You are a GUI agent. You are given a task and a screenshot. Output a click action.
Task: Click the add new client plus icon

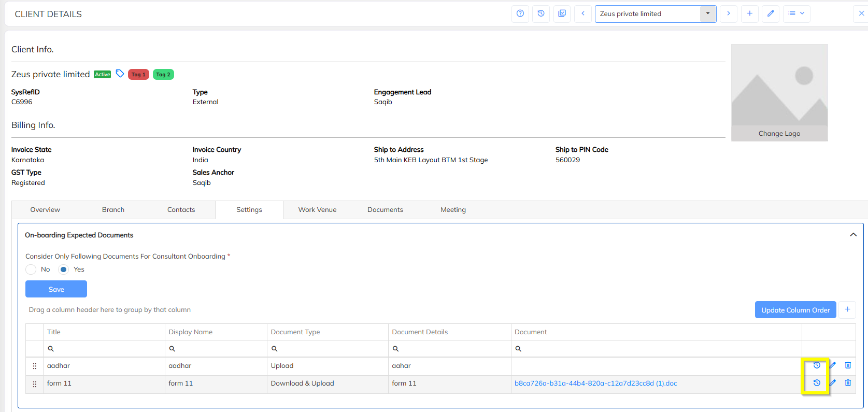tap(750, 13)
